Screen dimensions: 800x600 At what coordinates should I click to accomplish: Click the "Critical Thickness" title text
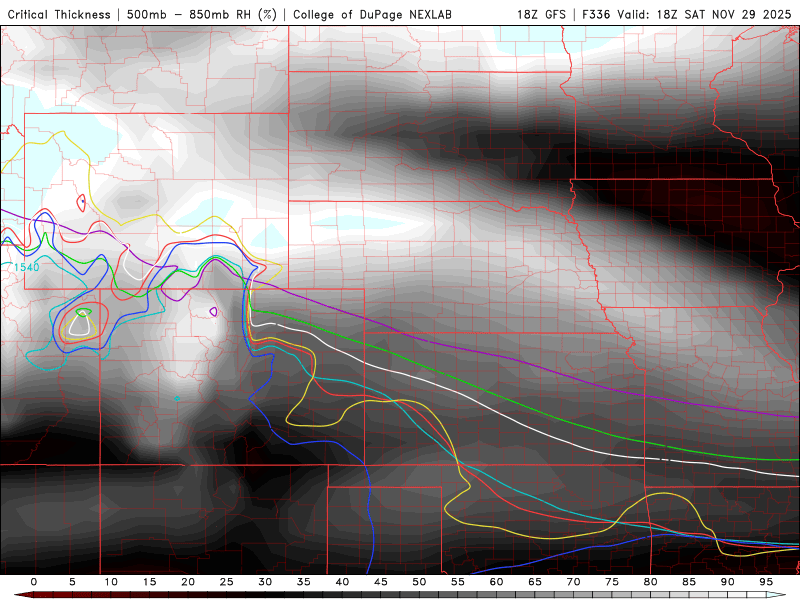point(59,14)
